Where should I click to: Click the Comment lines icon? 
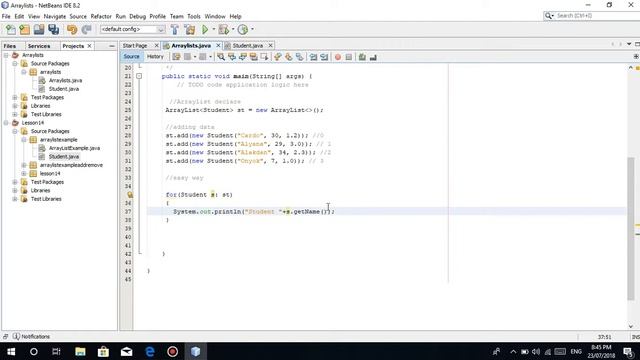362,57
